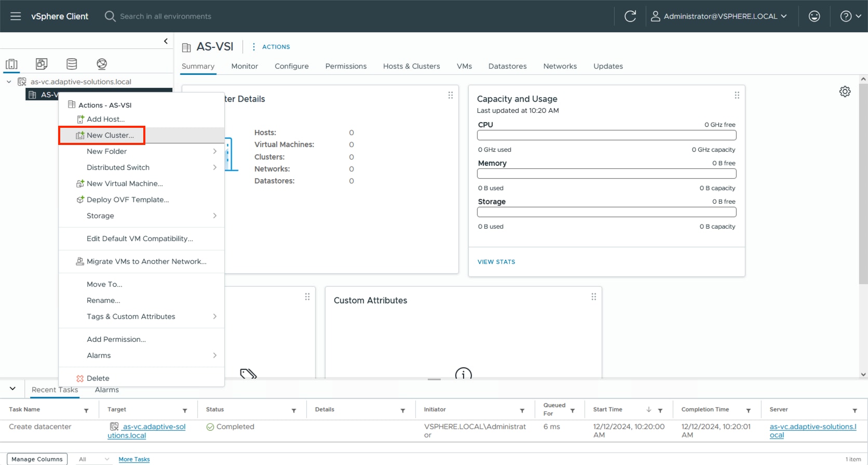This screenshot has width=868, height=465.
Task: Click the Manage Columns button
Action: [x=37, y=459]
